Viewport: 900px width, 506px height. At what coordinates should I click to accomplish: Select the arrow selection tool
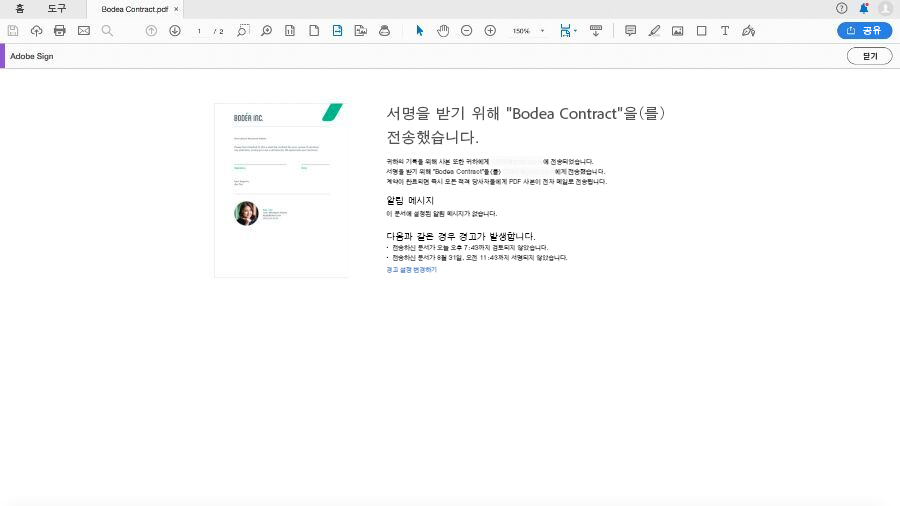tap(420, 31)
